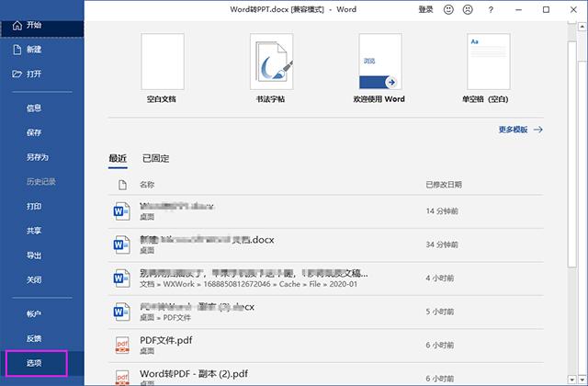The width and height of the screenshot is (588, 386).
Task: Click the new document icon beside 新建
Action: point(17,50)
